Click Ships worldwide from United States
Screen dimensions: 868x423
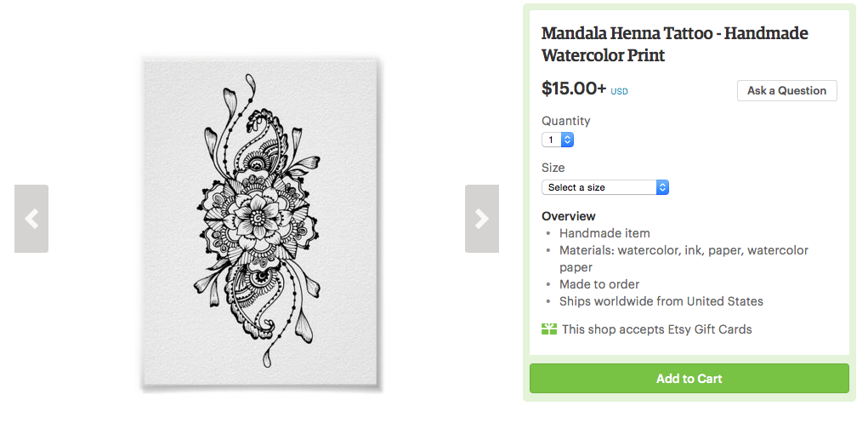(661, 301)
